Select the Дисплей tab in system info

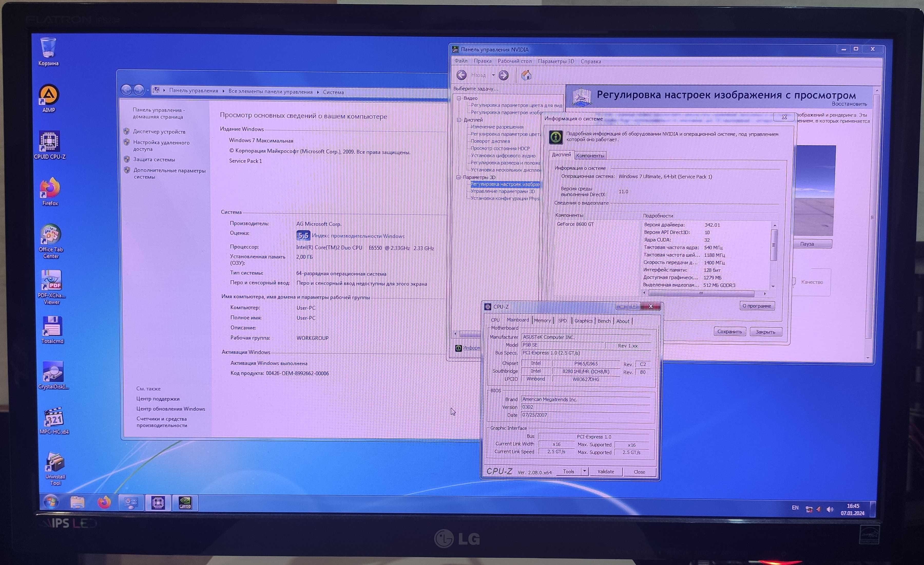click(561, 155)
